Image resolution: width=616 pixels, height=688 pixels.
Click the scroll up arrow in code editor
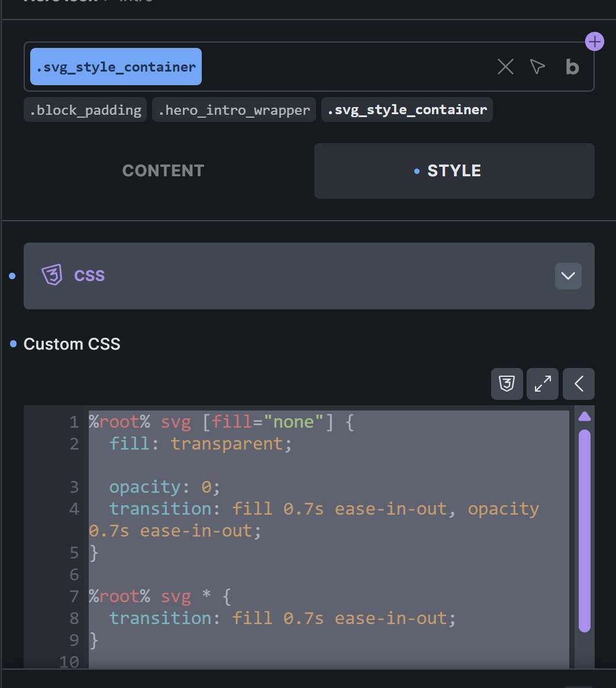[x=584, y=416]
